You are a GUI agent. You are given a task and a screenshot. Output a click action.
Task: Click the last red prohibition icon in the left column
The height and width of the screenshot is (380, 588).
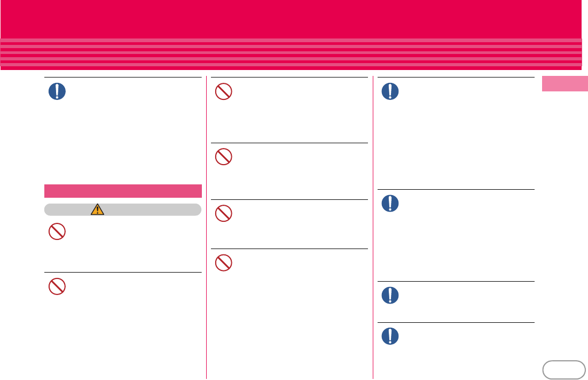pyautogui.click(x=57, y=287)
